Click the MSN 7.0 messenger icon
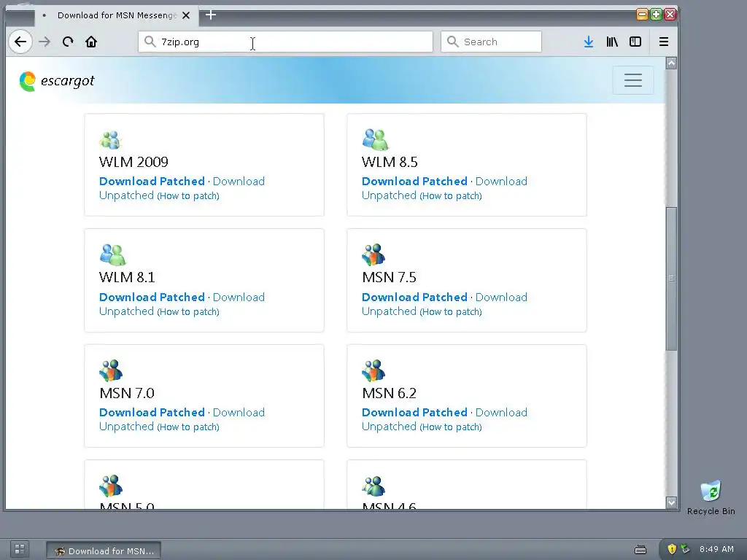This screenshot has width=747, height=560. (x=111, y=370)
